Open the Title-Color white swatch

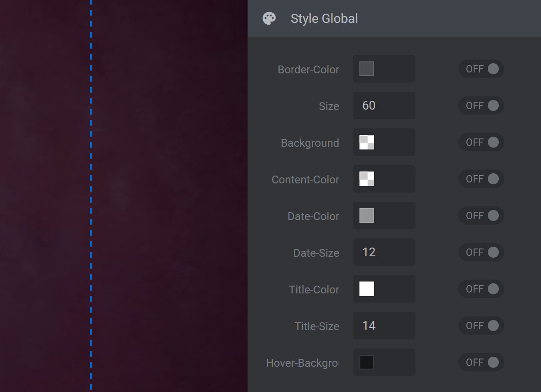pos(367,289)
